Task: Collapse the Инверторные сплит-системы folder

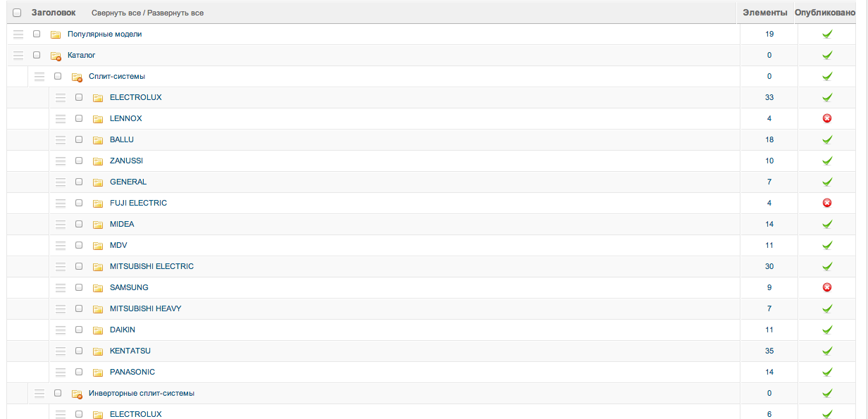Action: [x=77, y=394]
